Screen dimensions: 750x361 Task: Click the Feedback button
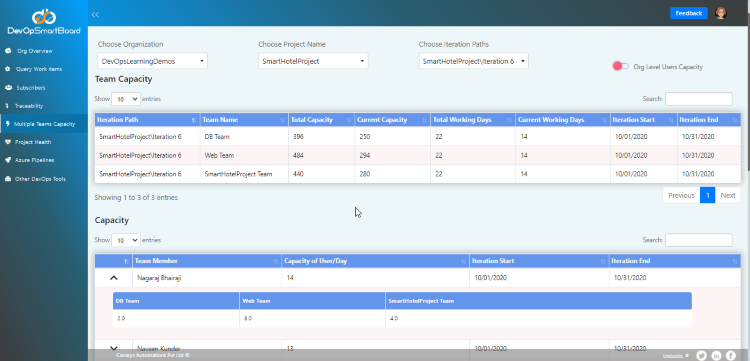tap(689, 13)
